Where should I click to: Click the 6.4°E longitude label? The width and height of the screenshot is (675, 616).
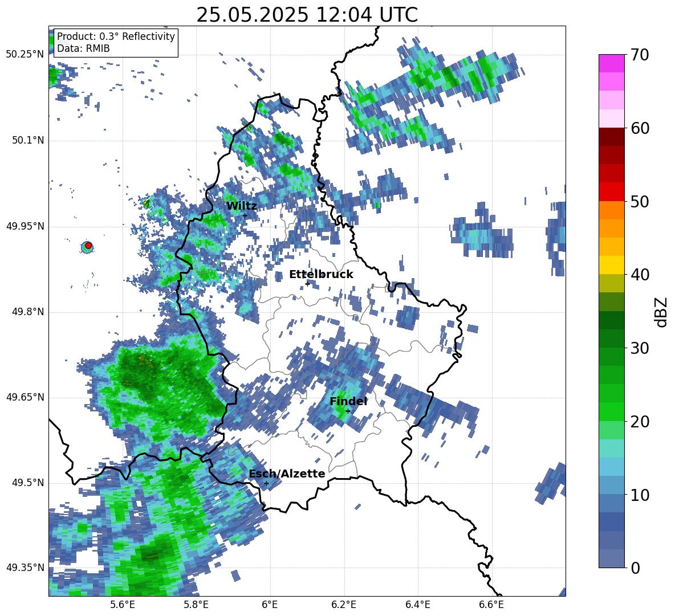pos(417,605)
